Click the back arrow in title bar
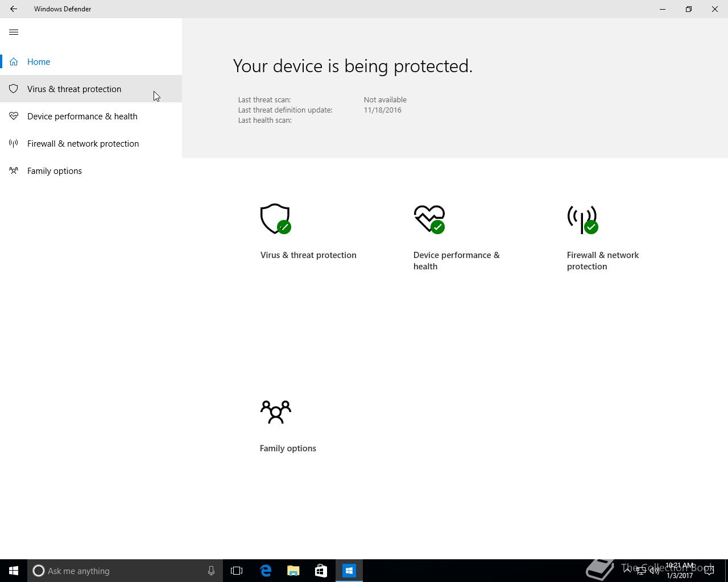The height and width of the screenshot is (582, 728). (x=14, y=9)
